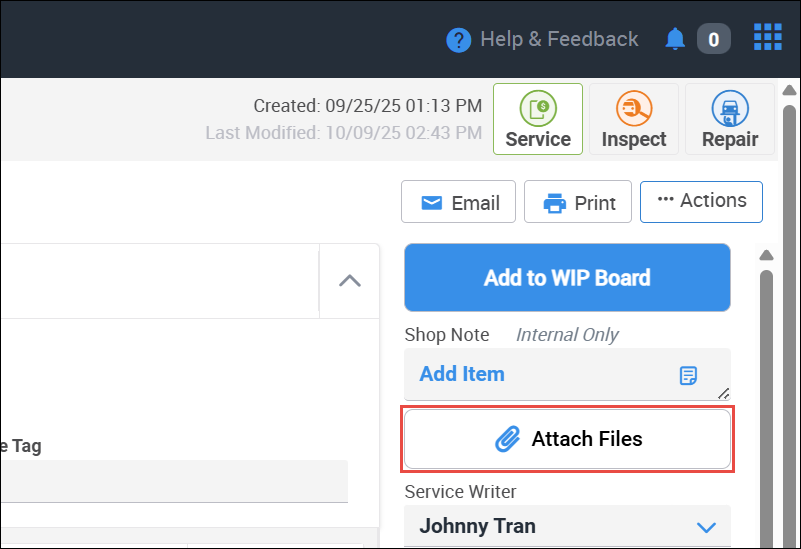Click the Tag input field
Image resolution: width=801 pixels, height=549 pixels.
pyautogui.click(x=174, y=481)
